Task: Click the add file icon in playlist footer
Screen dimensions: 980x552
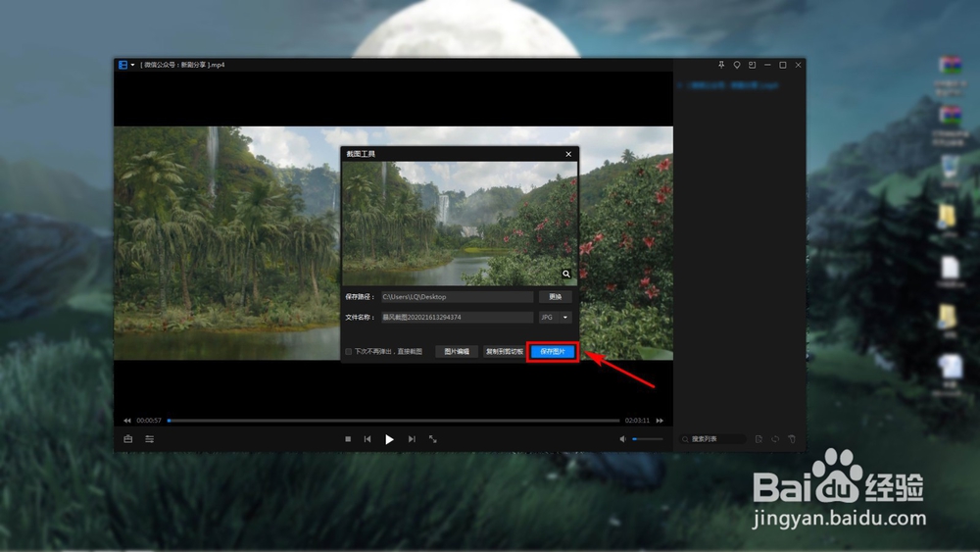Action: tap(759, 439)
